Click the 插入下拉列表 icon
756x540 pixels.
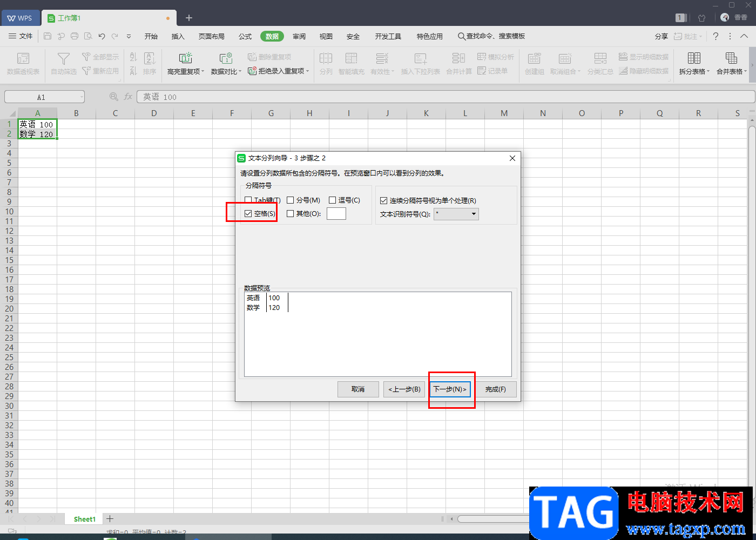421,58
